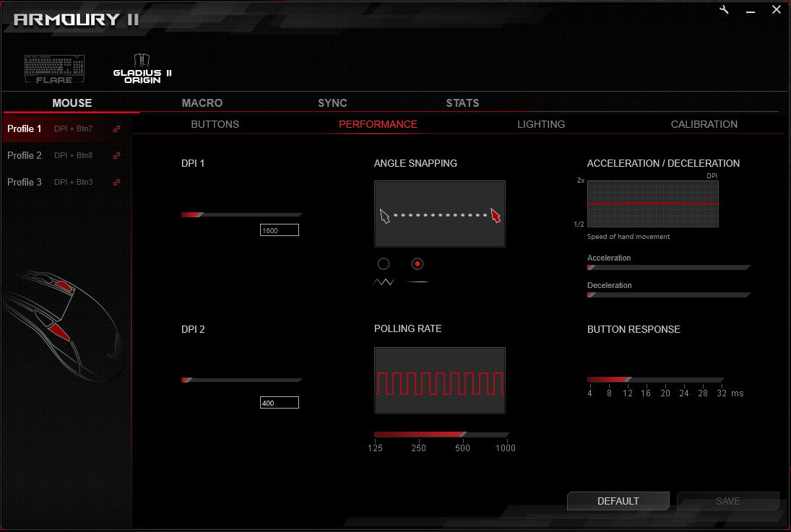The image size is (791, 532).
Task: Click the 16 ms mark on Button Response
Action: click(x=646, y=393)
